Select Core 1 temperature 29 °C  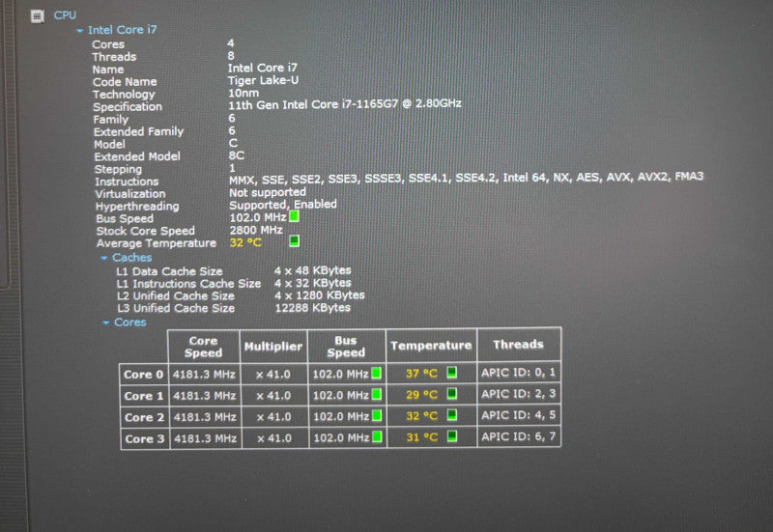click(x=421, y=395)
